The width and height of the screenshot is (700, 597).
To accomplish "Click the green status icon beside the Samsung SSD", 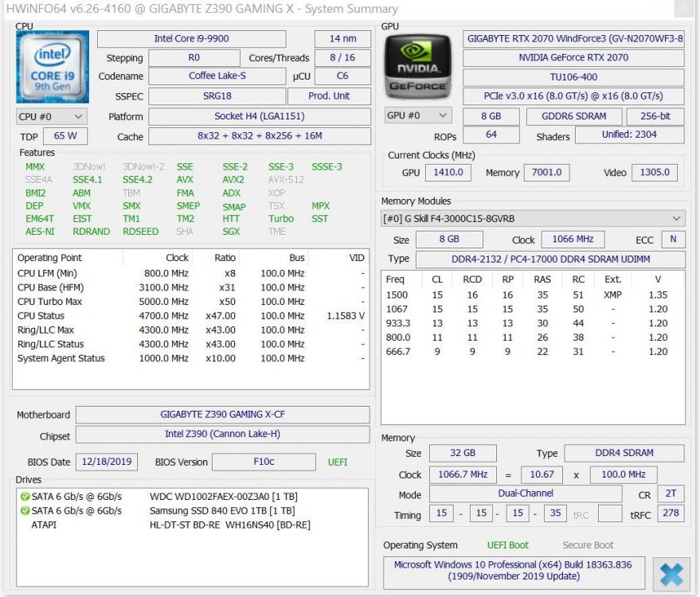I will coord(25,510).
